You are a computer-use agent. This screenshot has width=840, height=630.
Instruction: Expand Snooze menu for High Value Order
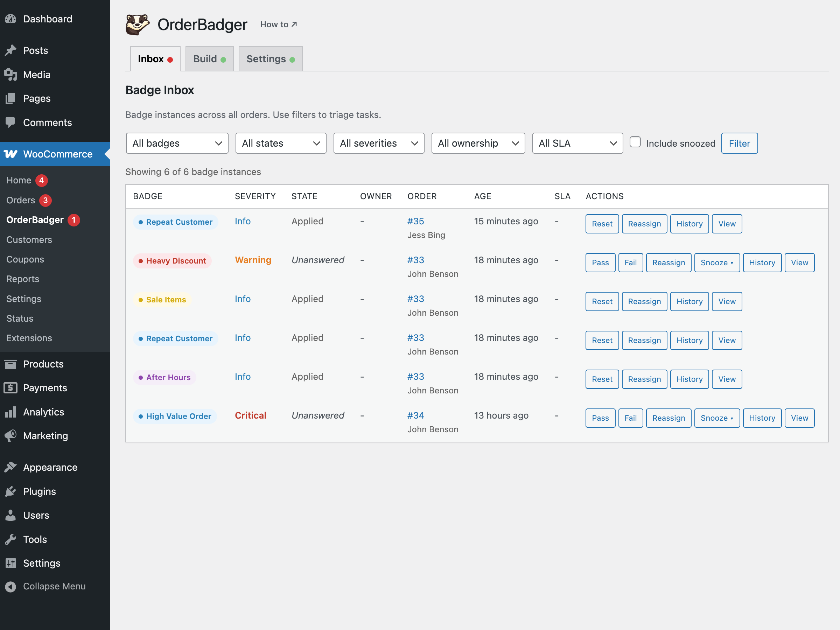point(717,418)
